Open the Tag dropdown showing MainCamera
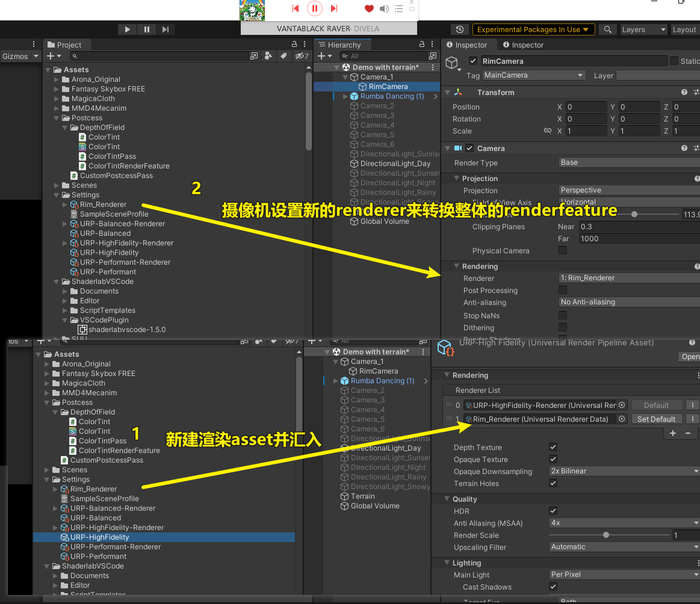Viewport: 700px width, 604px height. point(533,75)
